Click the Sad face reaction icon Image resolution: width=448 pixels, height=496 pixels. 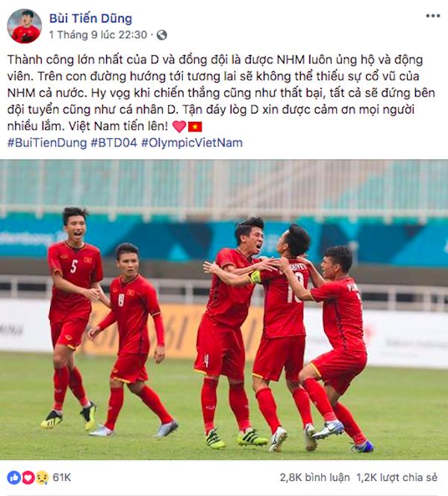[x=42, y=477]
